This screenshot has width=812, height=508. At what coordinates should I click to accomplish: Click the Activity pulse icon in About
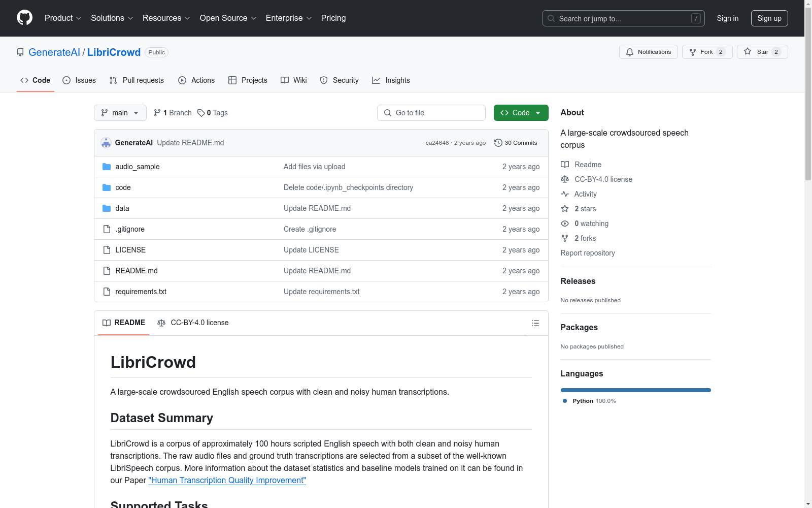point(565,194)
